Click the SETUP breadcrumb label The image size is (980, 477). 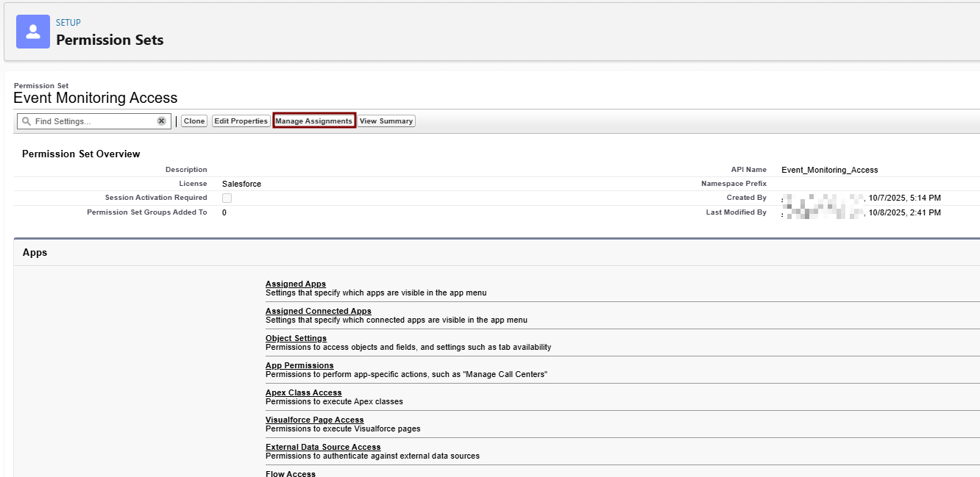(x=68, y=23)
